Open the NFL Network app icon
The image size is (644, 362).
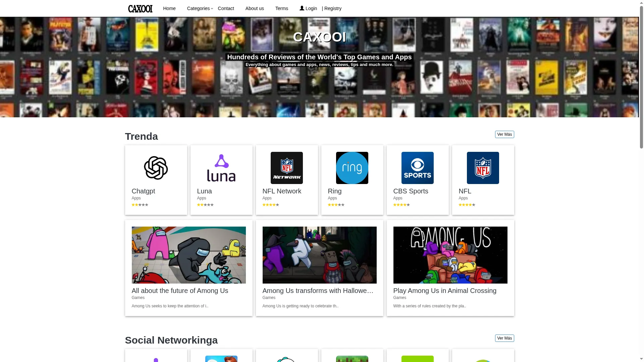(287, 168)
